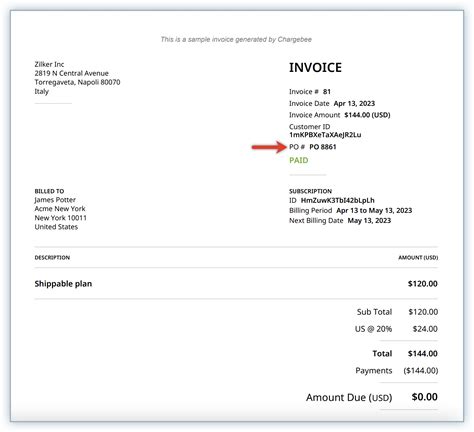Click the red arrow pointing to PO number
Image resolution: width=474 pixels, height=432 pixels.
(269, 147)
